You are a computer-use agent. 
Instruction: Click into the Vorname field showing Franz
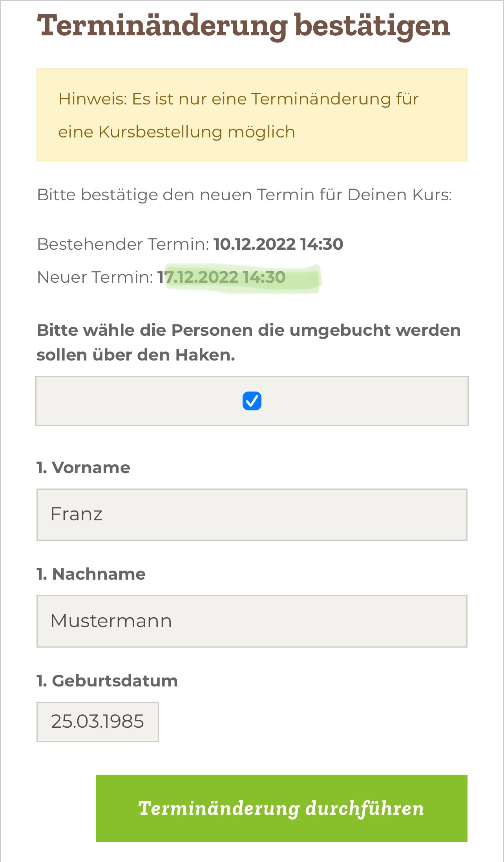(251, 514)
